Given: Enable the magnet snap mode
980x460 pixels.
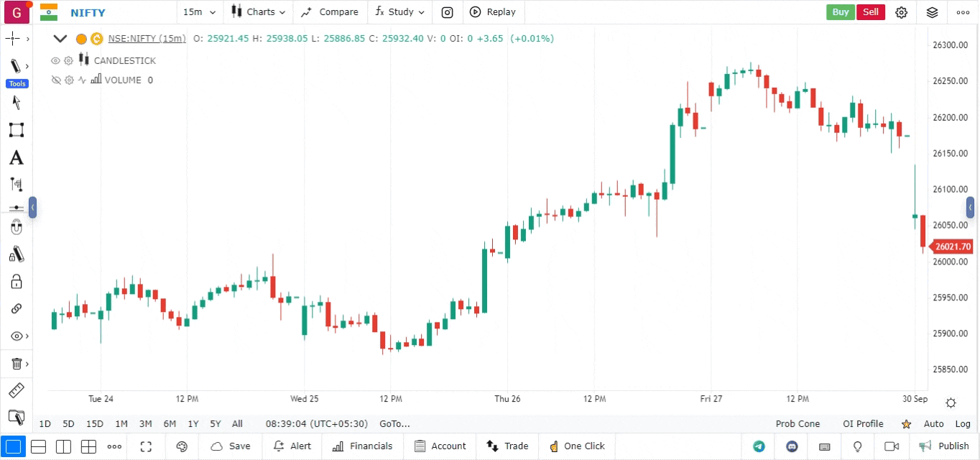Looking at the screenshot, I should (x=16, y=228).
